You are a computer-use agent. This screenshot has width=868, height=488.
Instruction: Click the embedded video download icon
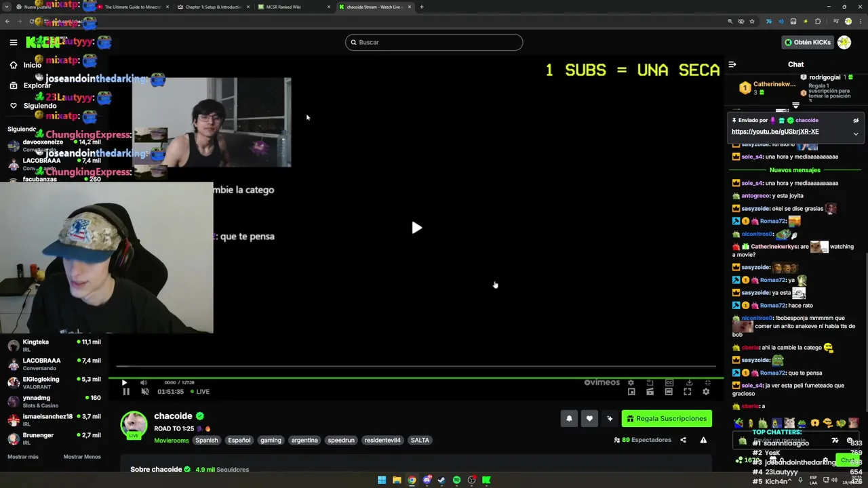(689, 382)
